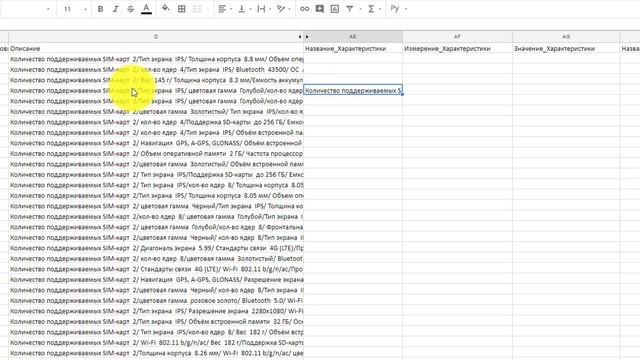640x360 pixels.
Task: Expand the vertical align dropdown arrow
Action: tap(250, 9)
